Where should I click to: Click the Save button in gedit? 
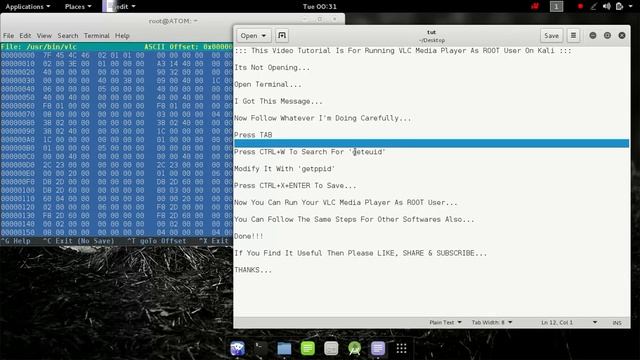[x=551, y=36]
